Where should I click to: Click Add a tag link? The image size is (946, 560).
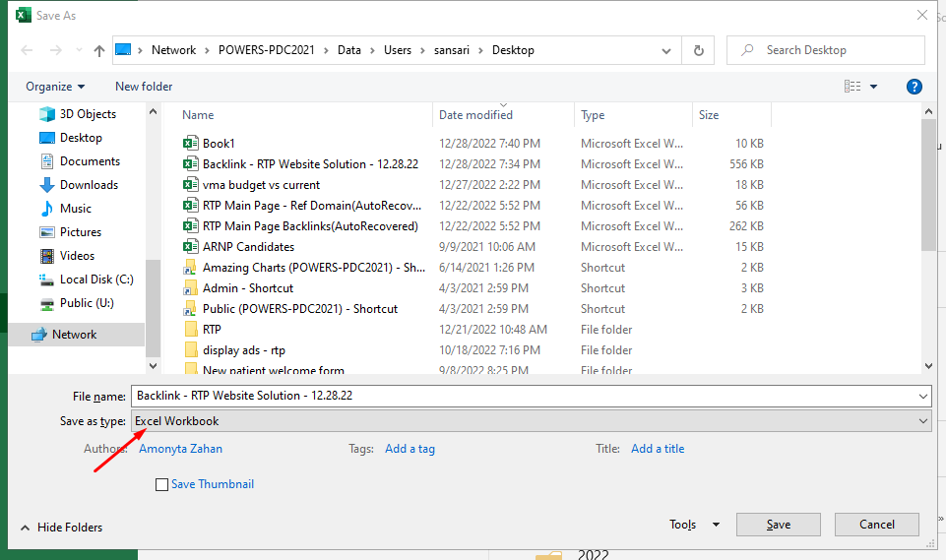[x=410, y=449]
